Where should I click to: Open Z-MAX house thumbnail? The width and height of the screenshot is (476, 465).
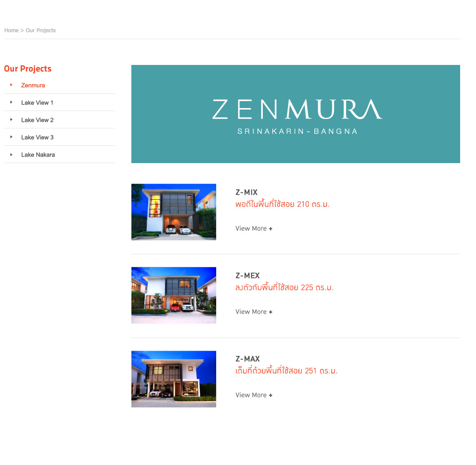click(174, 379)
